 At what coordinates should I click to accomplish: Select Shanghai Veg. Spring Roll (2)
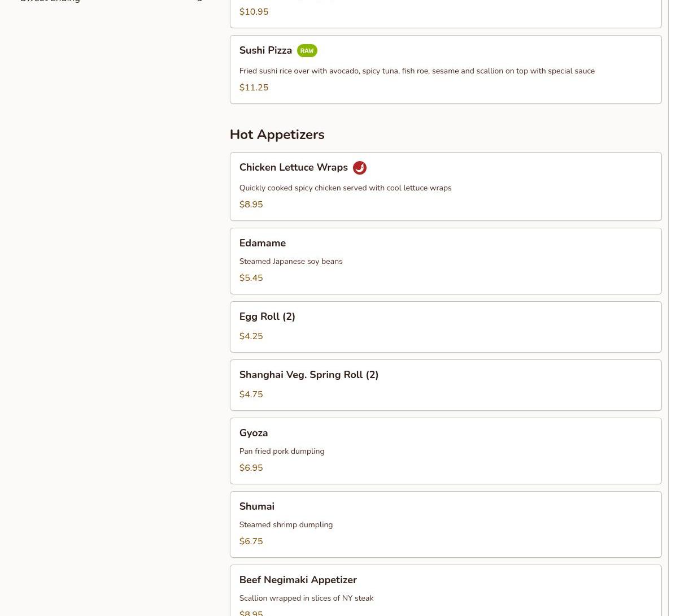(308, 375)
